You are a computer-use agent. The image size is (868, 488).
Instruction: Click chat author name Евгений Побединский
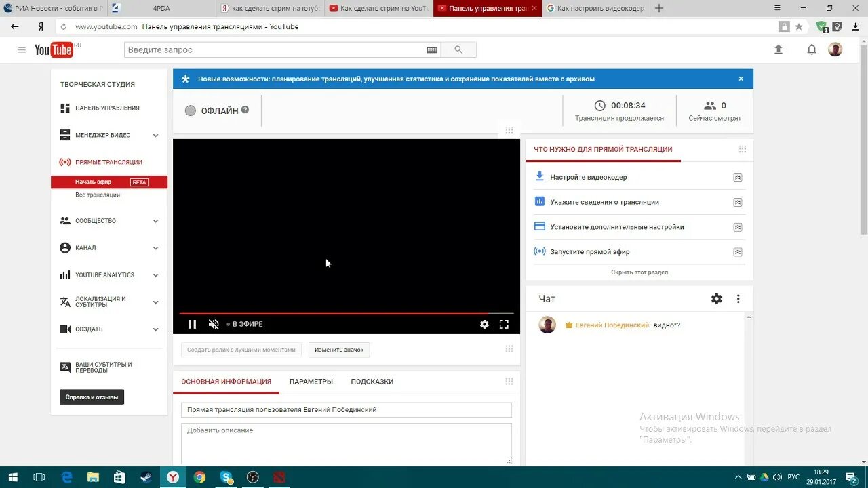pyautogui.click(x=612, y=325)
